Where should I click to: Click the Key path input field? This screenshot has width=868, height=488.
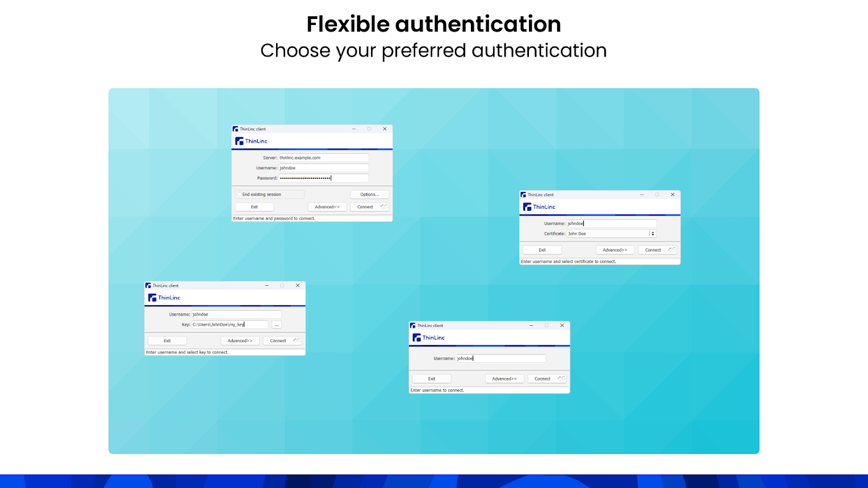(229, 324)
